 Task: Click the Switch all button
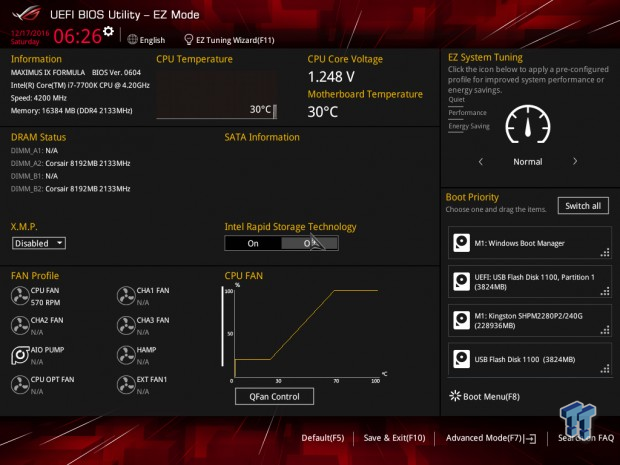point(583,206)
